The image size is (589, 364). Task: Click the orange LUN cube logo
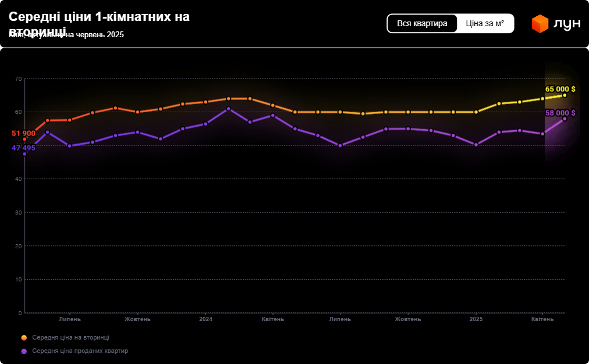click(540, 24)
